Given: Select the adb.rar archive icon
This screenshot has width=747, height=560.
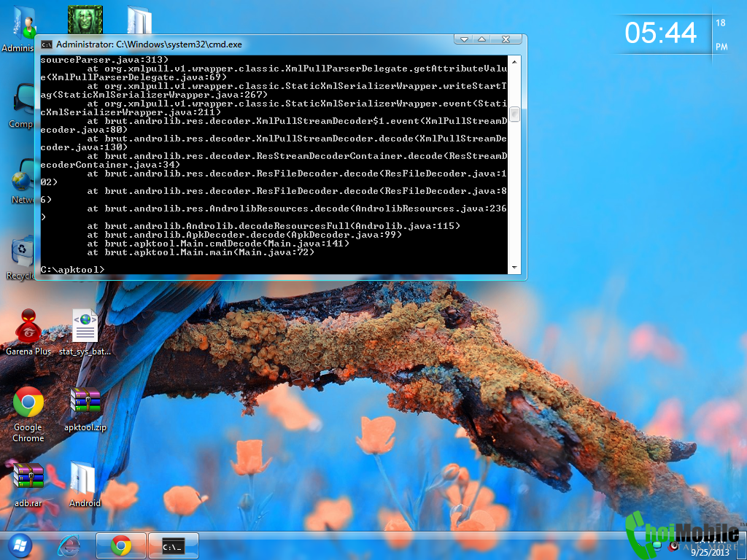Looking at the screenshot, I should (x=28, y=483).
